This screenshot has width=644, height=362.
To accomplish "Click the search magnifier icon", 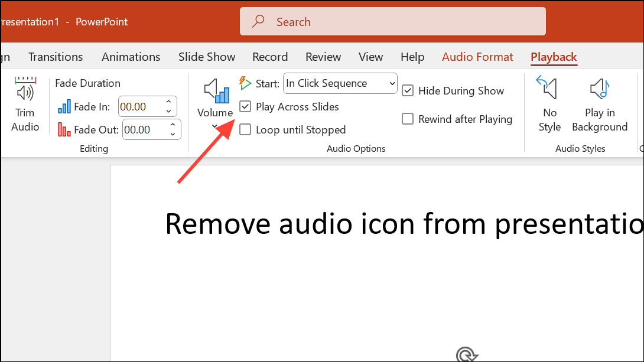I will point(258,22).
